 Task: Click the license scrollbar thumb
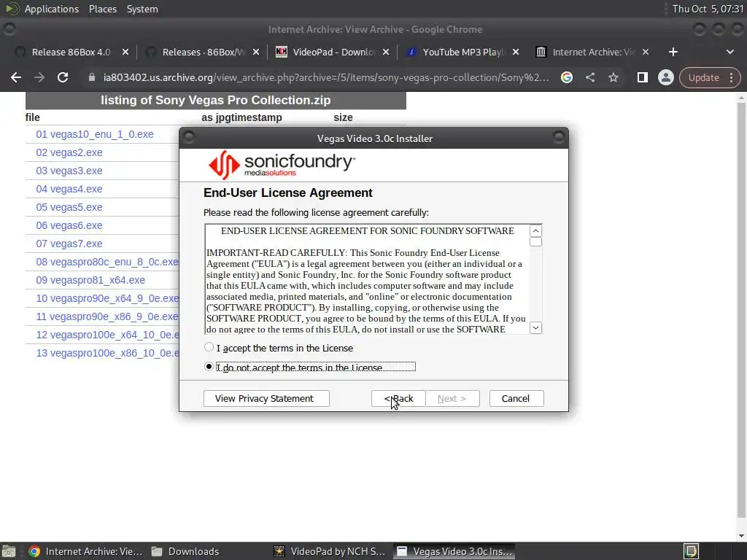coord(535,242)
